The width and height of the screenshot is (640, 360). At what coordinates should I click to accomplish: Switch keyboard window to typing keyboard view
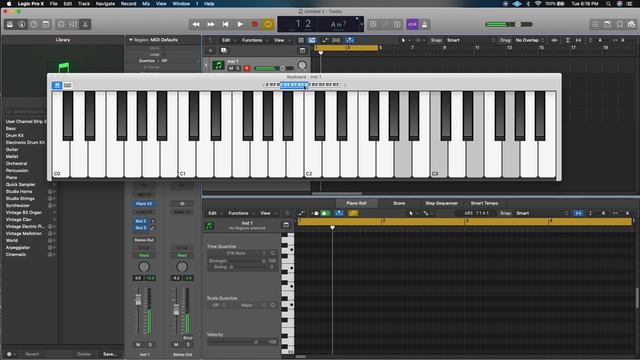pyautogui.click(x=67, y=85)
